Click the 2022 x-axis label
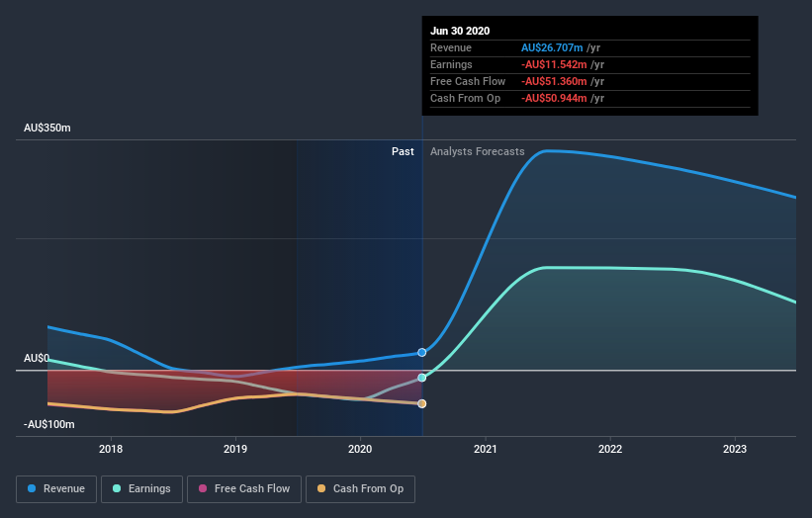812x518 pixels. tap(610, 449)
